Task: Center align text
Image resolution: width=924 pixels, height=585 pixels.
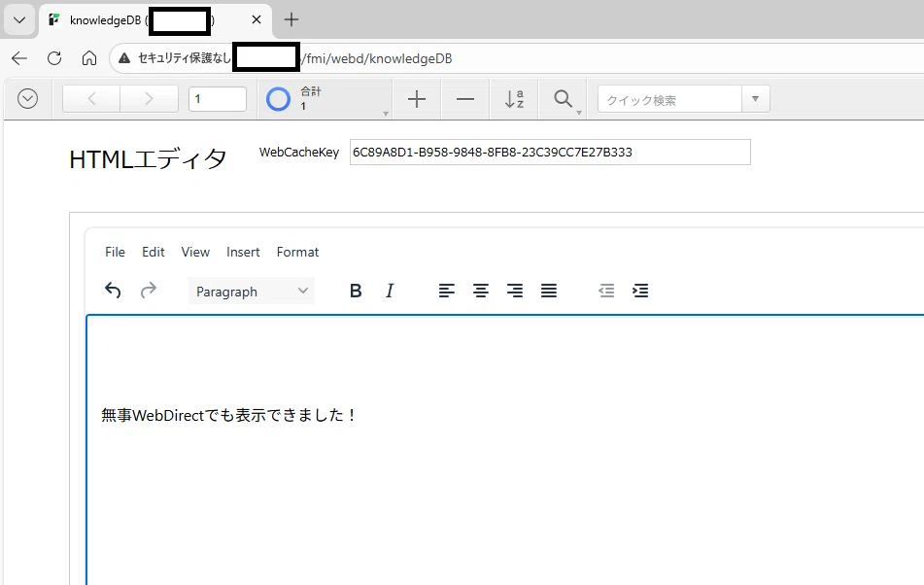Action: [481, 291]
